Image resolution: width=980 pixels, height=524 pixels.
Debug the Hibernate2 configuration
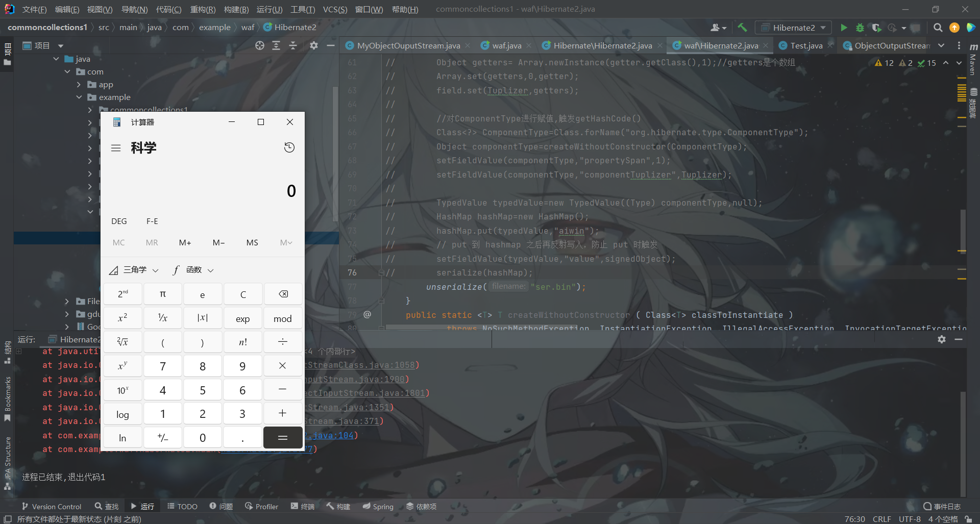(x=860, y=28)
